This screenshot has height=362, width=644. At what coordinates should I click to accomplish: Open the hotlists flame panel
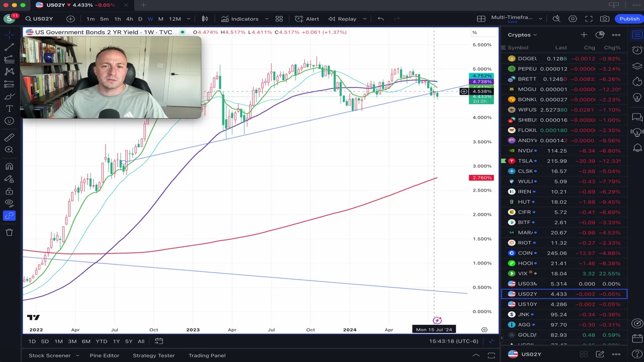point(637,81)
